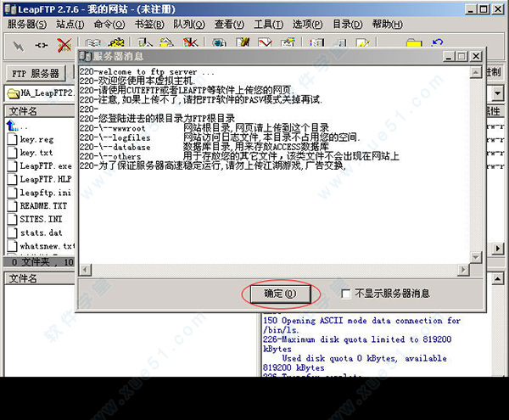Click the up-directory arrow icon in file list
The height and width of the screenshot is (420, 509).
point(12,126)
